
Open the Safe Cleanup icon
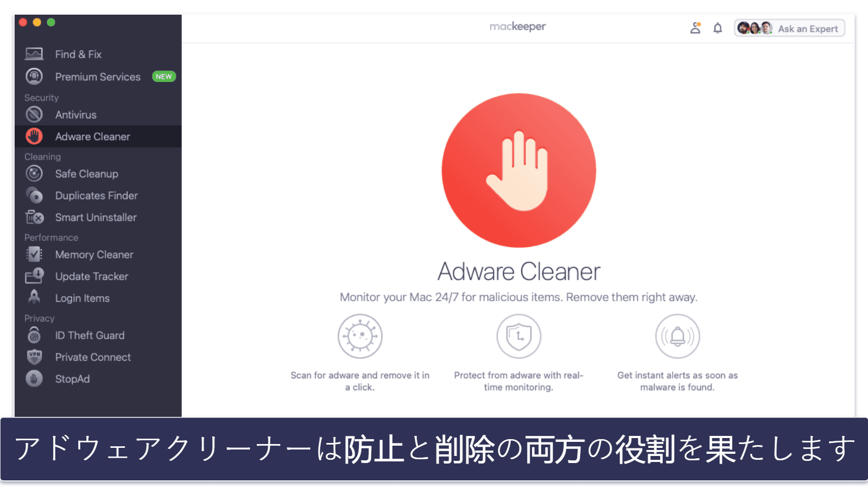pos(34,174)
